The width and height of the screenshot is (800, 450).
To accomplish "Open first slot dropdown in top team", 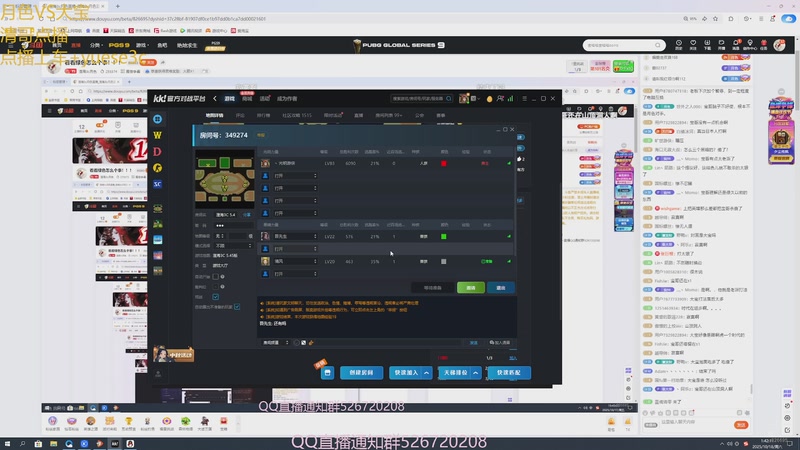I will tap(295, 176).
